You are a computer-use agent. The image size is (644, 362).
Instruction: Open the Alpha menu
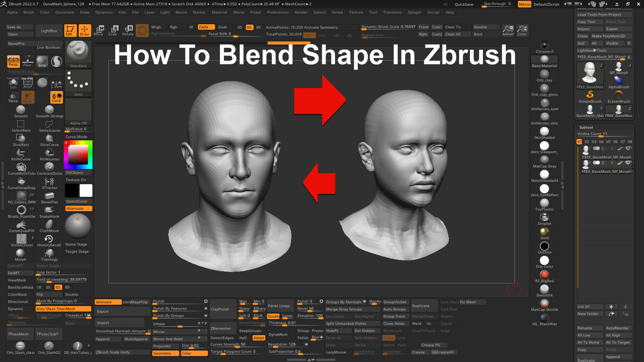pyautogui.click(x=13, y=12)
